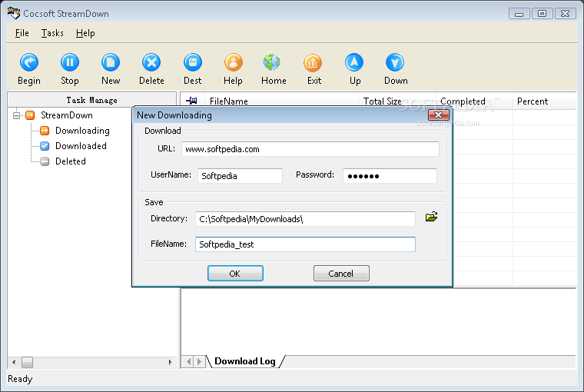Image resolution: width=584 pixels, height=392 pixels.
Task: Open the Dest destination icon
Action: (x=193, y=62)
